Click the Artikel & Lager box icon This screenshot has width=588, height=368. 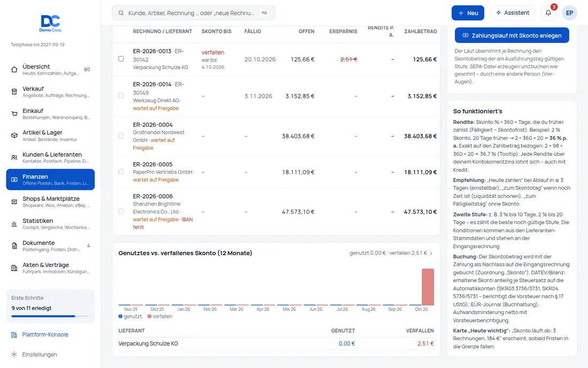[14, 135]
